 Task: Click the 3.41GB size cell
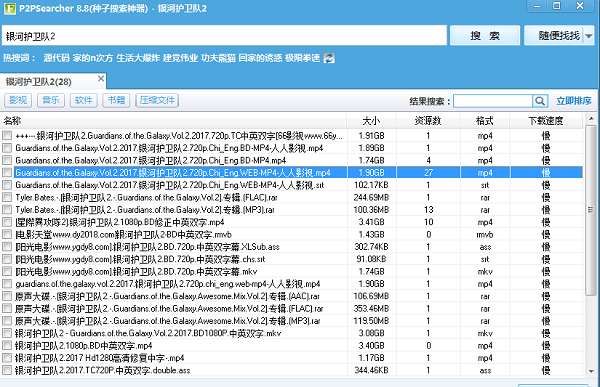372,222
